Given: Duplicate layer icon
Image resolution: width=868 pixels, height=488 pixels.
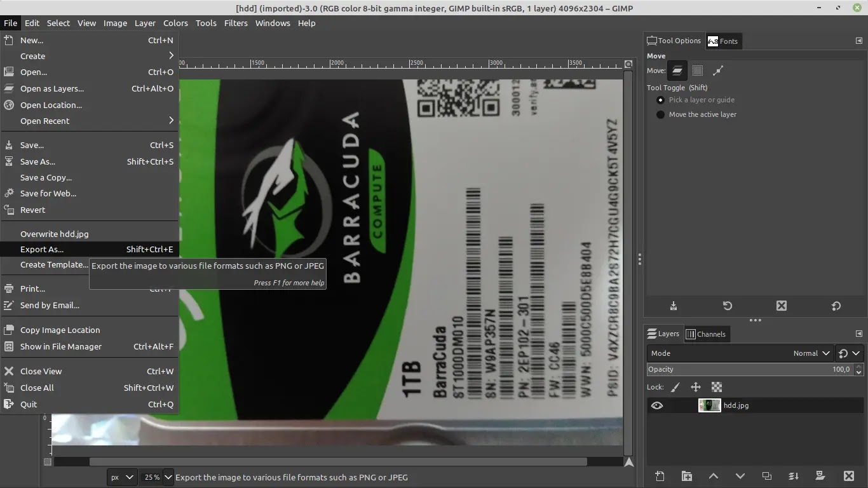Looking at the screenshot, I should 767,476.
